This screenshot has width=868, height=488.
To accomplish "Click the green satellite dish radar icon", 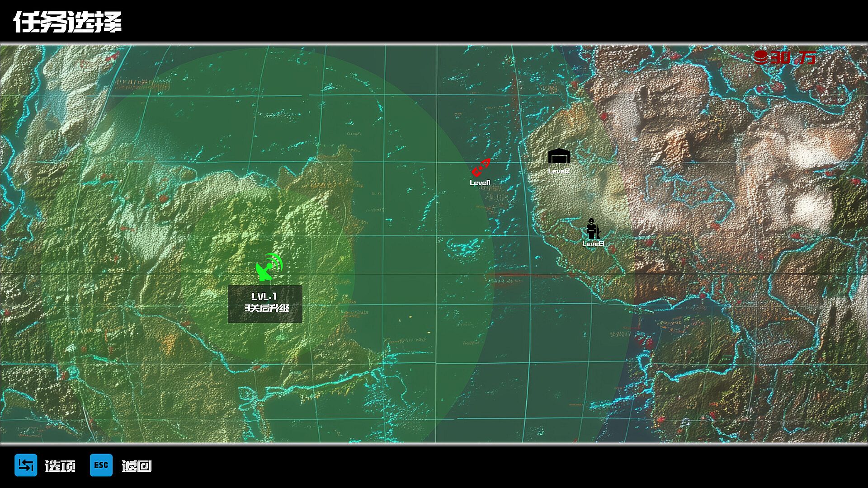I will coord(269,267).
